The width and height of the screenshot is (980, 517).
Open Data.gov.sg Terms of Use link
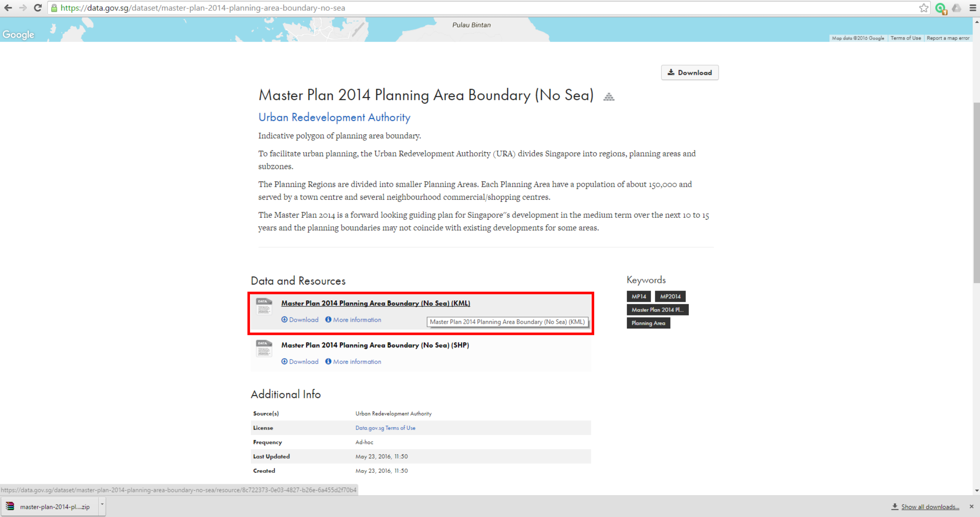coord(385,428)
